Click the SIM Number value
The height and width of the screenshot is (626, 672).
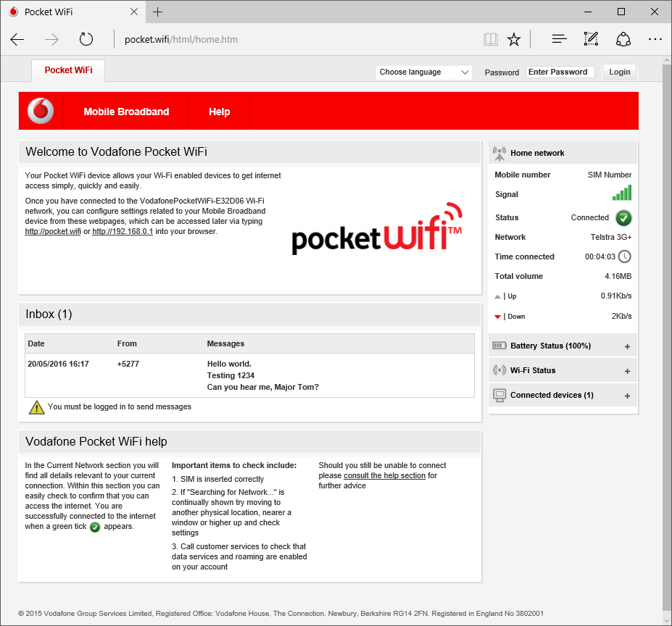(610, 175)
